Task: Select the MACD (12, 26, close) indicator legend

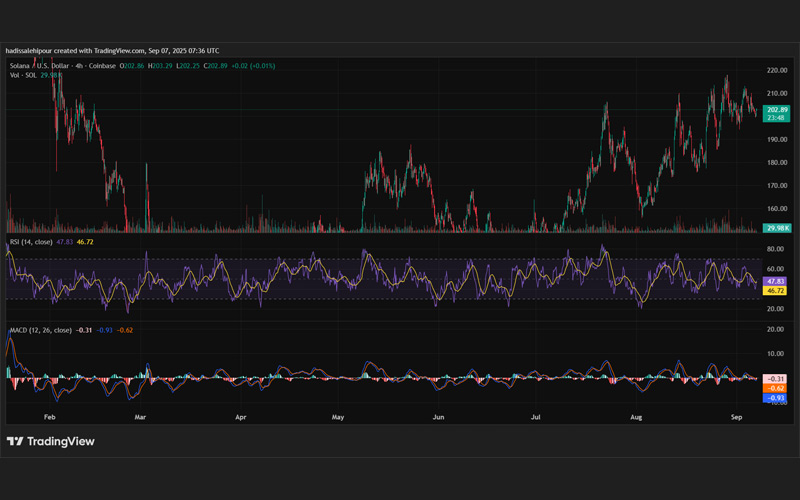Action: pos(41,330)
